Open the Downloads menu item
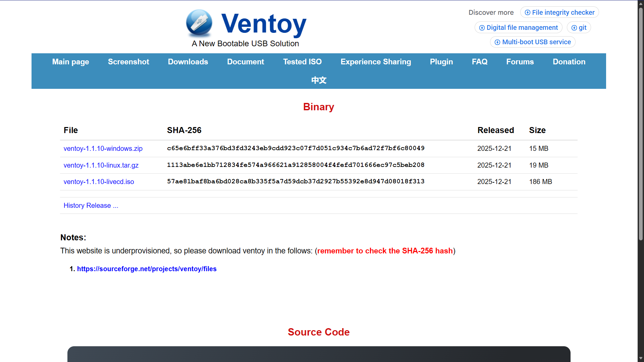The image size is (644, 362). [x=188, y=62]
